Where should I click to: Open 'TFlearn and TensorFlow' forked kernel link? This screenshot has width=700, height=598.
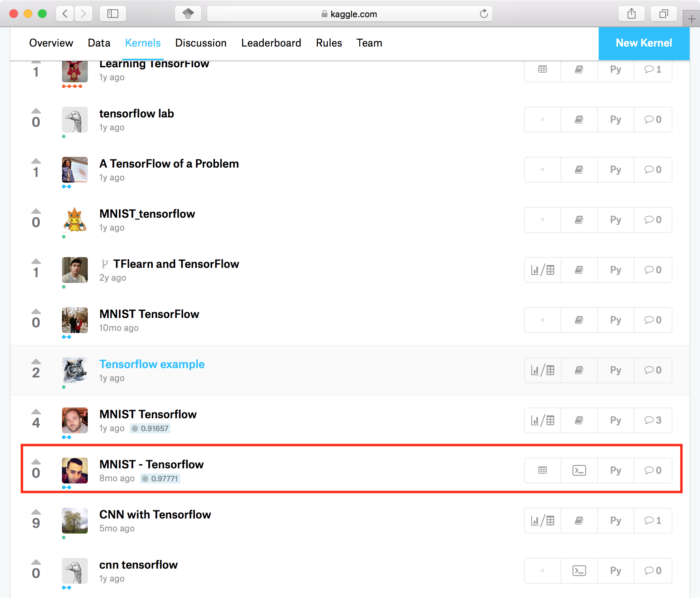(176, 264)
